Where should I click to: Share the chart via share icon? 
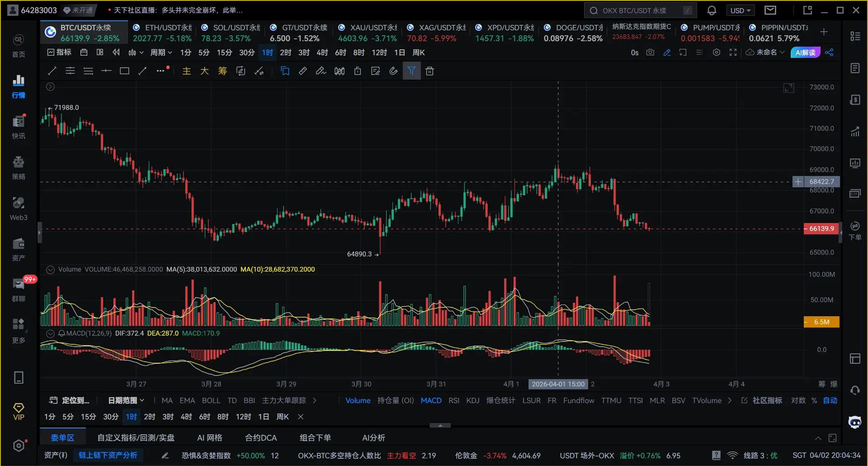coord(829,52)
